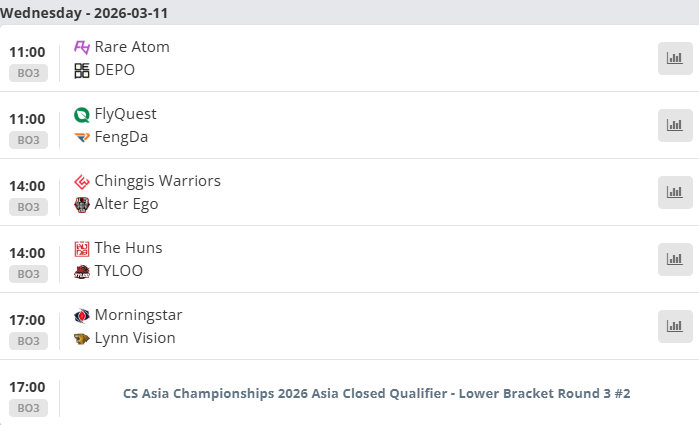This screenshot has width=699, height=425.
Task: Click The Huns team name
Action: point(128,248)
